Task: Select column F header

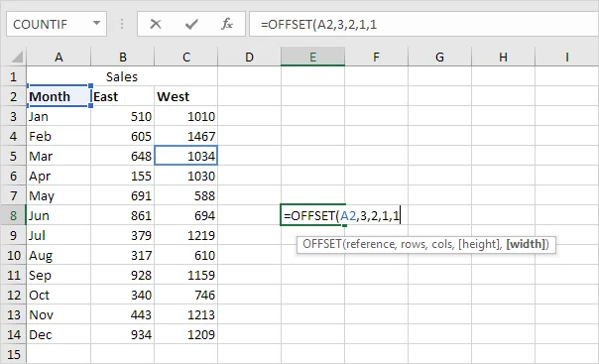Action: [376, 57]
